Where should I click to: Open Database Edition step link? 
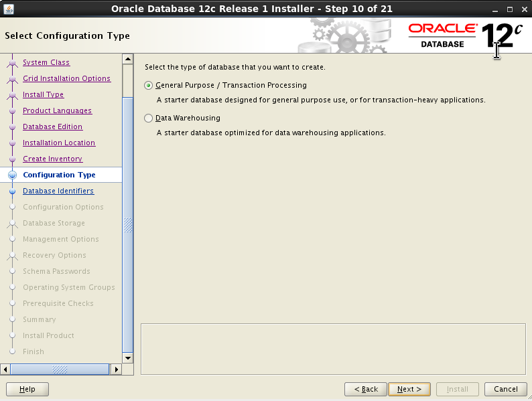pyautogui.click(x=52, y=127)
